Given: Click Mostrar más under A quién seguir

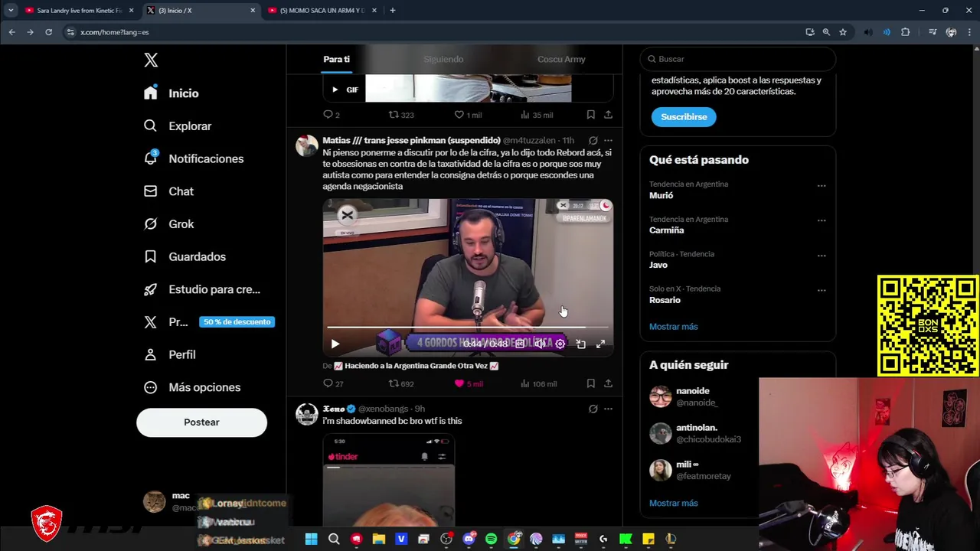Looking at the screenshot, I should coord(674,504).
